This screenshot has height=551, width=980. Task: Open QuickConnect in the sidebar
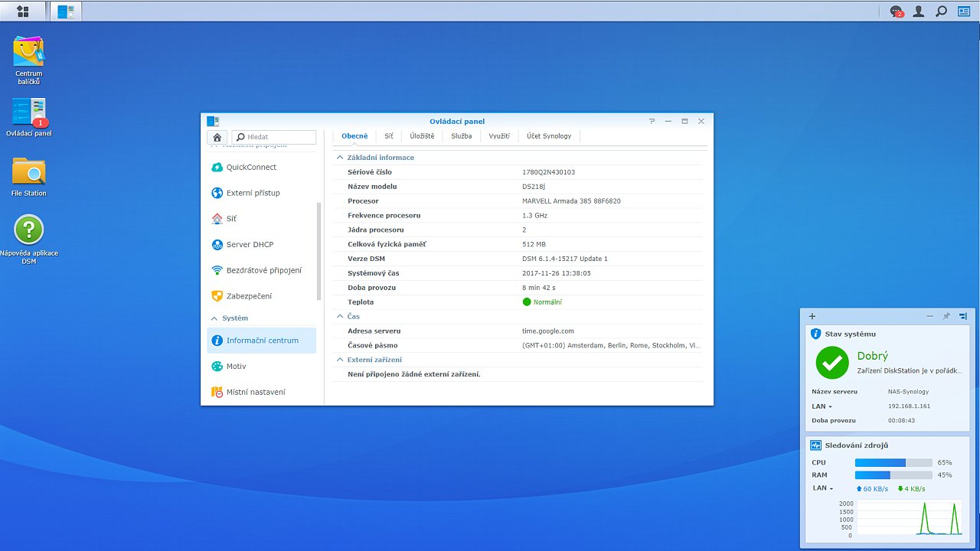pyautogui.click(x=261, y=167)
